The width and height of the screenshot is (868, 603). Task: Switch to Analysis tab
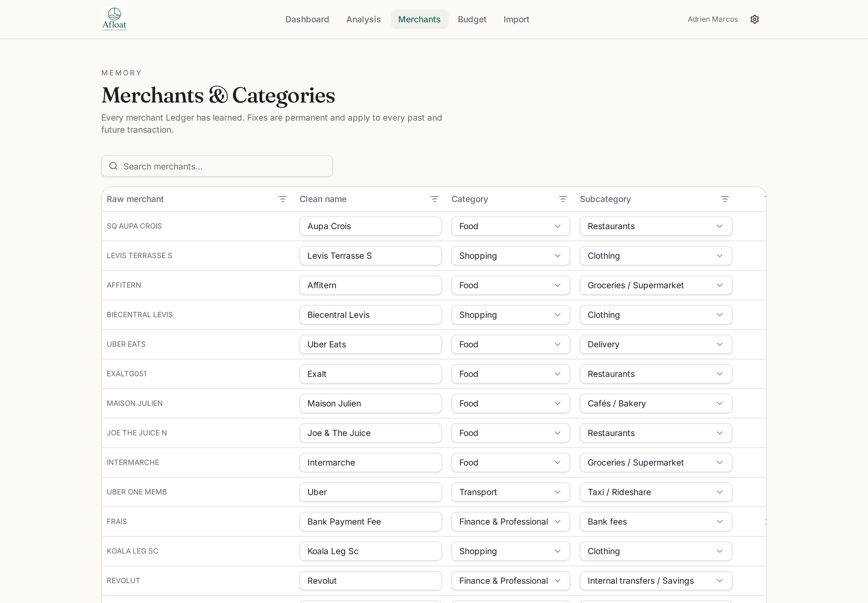point(363,19)
